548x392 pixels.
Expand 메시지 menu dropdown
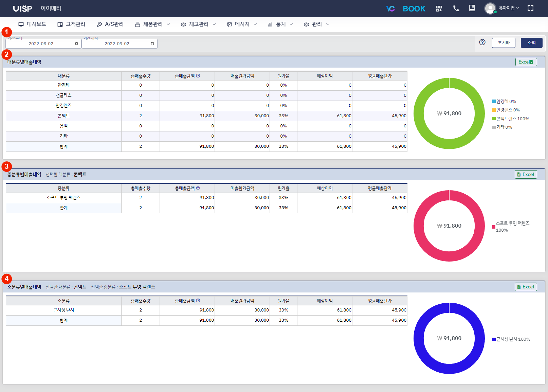click(x=242, y=24)
